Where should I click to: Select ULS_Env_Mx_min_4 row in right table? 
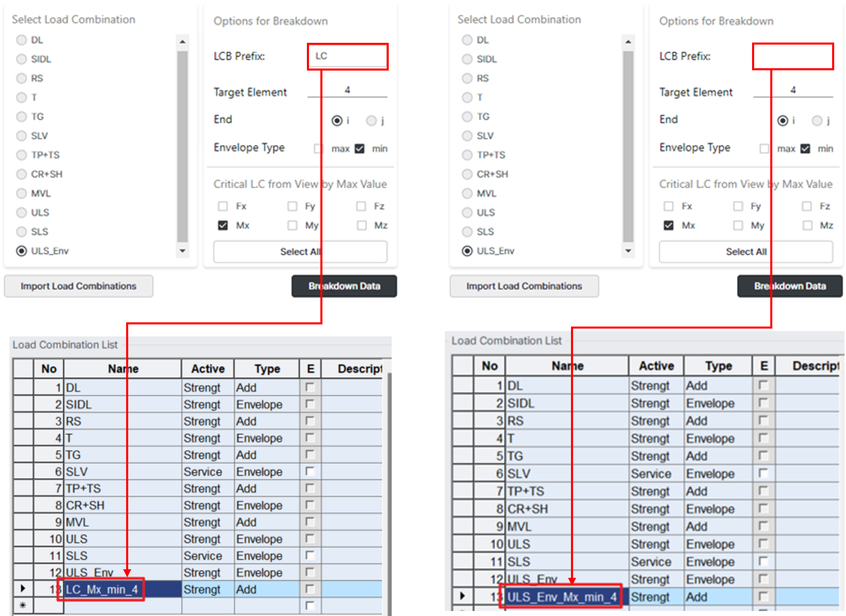(x=645, y=597)
